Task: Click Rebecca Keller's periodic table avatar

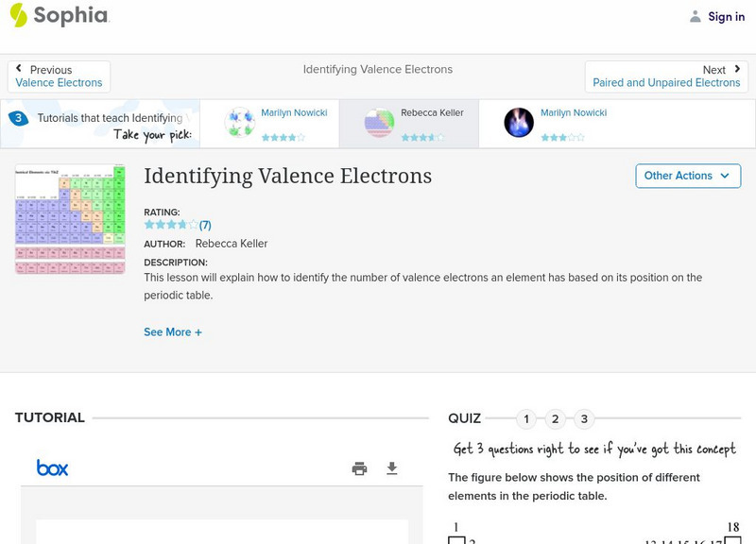Action: coord(379,122)
